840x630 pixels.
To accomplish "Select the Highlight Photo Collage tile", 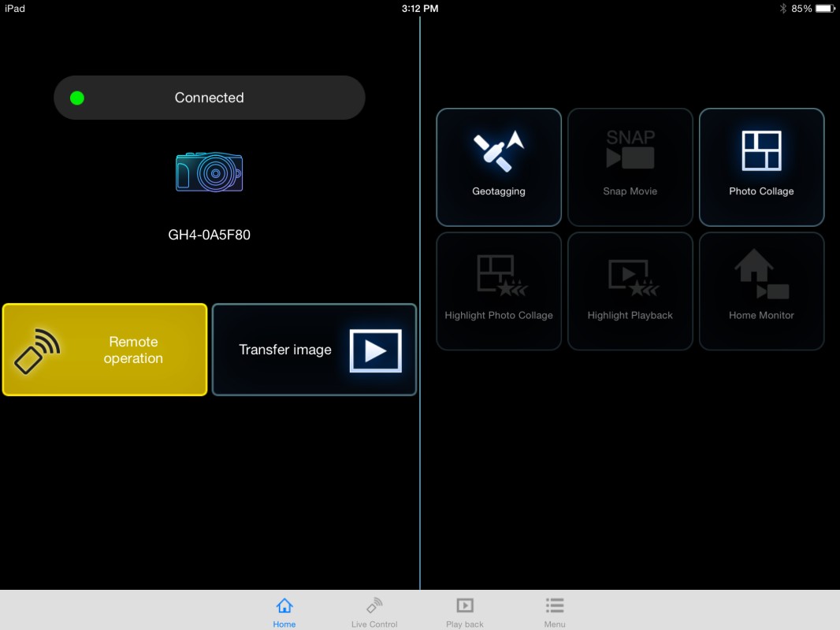I will point(499,291).
